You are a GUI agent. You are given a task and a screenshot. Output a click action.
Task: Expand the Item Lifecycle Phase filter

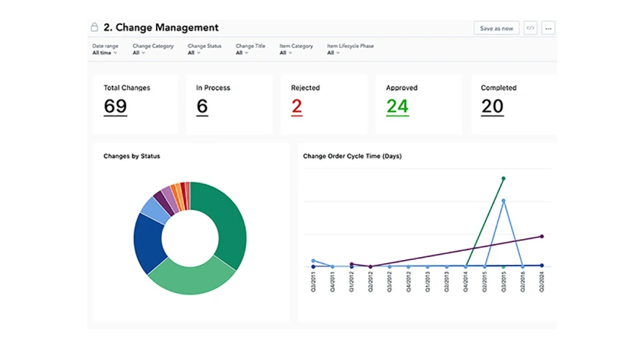pyautogui.click(x=351, y=49)
